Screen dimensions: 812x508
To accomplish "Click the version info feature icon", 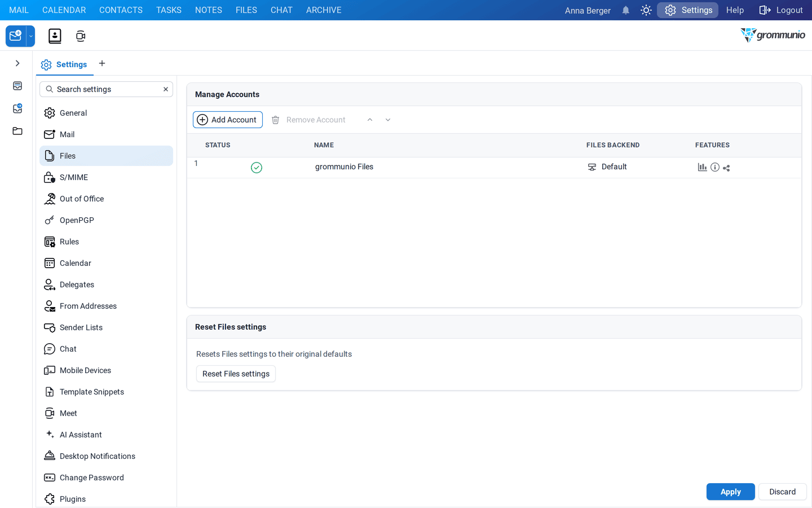I will pyautogui.click(x=715, y=167).
